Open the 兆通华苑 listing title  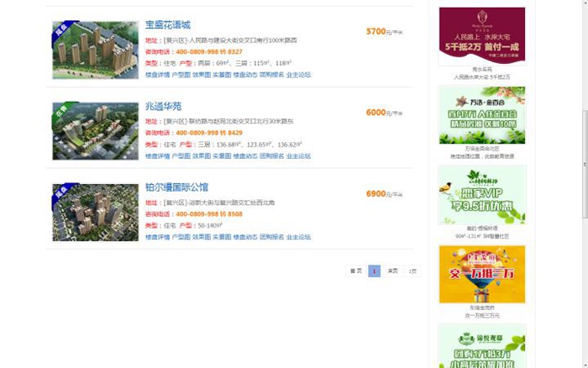point(163,106)
